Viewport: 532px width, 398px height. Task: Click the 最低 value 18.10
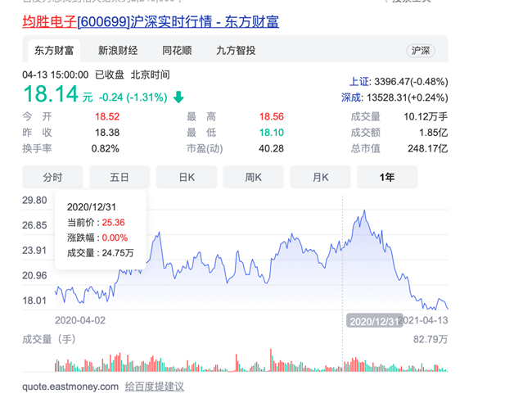click(x=272, y=133)
